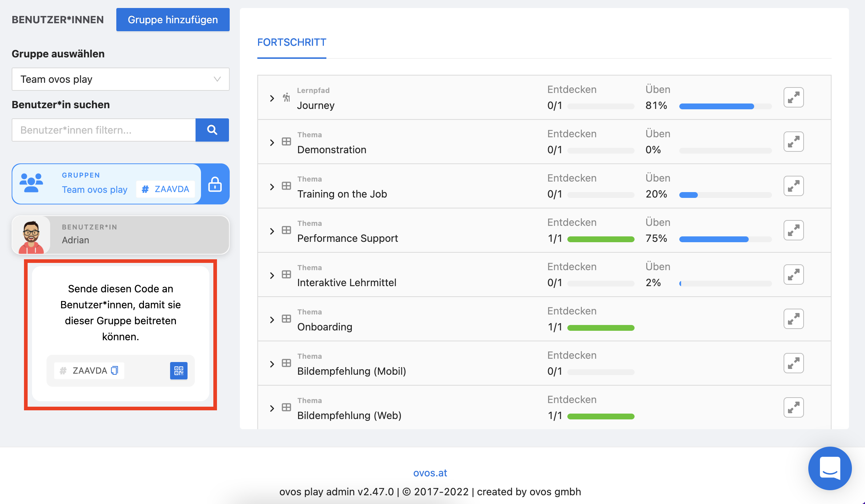Click the search magnifier icon
Screen dimensions: 865x504
[x=212, y=130]
